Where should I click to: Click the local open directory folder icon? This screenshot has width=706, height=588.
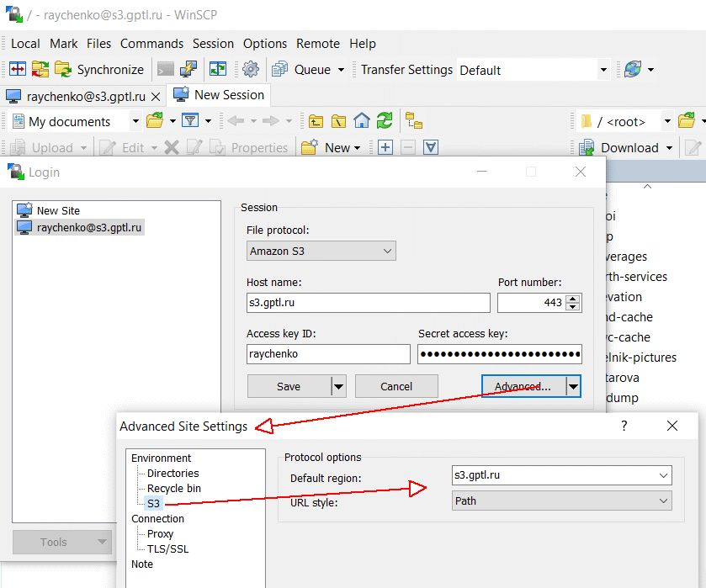[155, 120]
